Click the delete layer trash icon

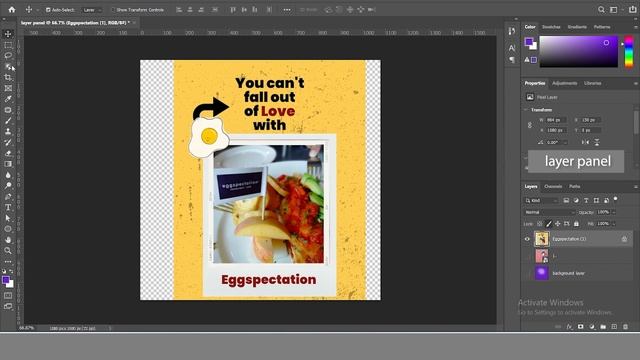625,327
